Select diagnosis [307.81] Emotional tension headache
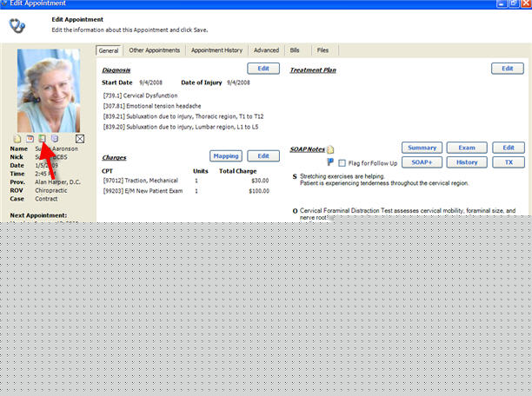This screenshot has height=396, width=532. click(x=152, y=106)
